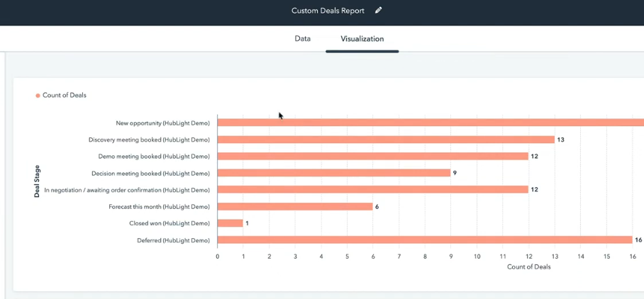Click the orange Count of Deals legend dot
Image resolution: width=644 pixels, height=299 pixels.
(x=38, y=95)
